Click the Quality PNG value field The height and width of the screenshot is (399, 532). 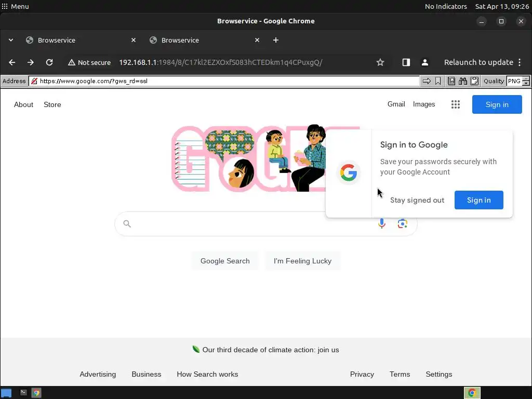(514, 81)
